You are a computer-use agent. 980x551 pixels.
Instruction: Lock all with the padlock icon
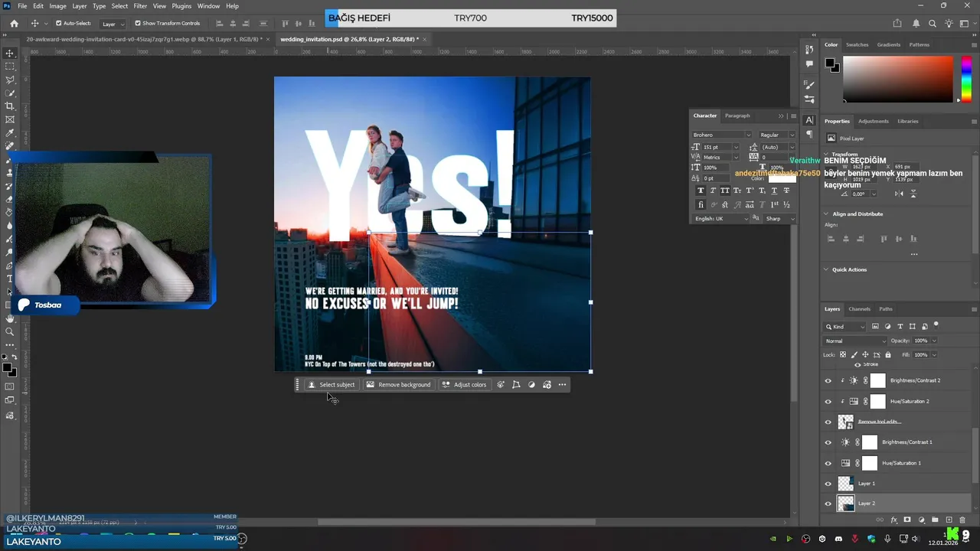888,354
